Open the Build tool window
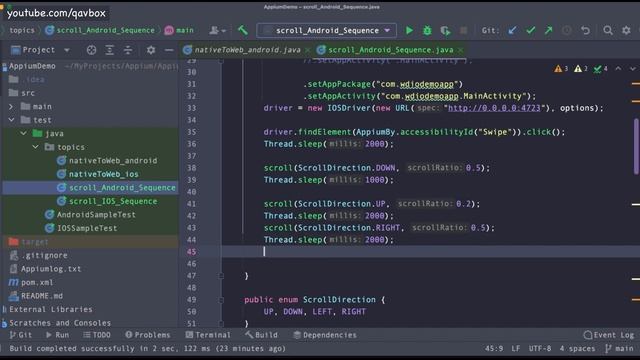 (x=261, y=335)
